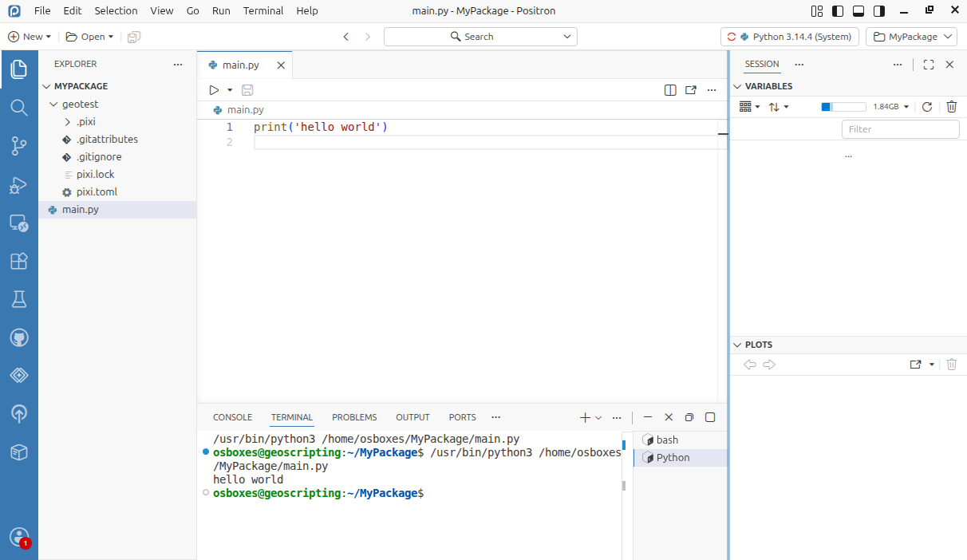Click the memory usage meter bar
Screen dimensions: 967x560
843,107
